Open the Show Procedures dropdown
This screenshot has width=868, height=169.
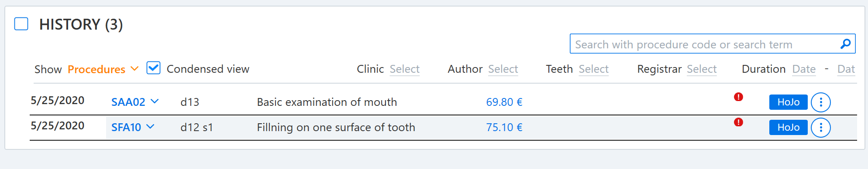pos(103,69)
